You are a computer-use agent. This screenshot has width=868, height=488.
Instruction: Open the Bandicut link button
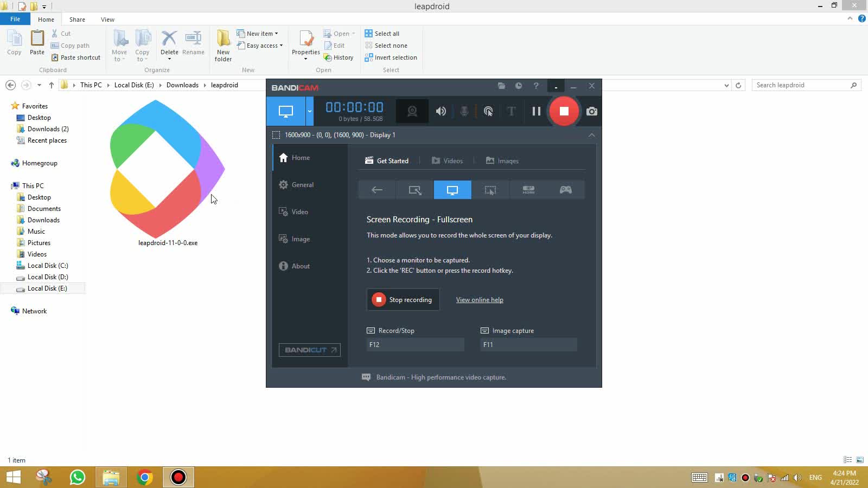[310, 350]
